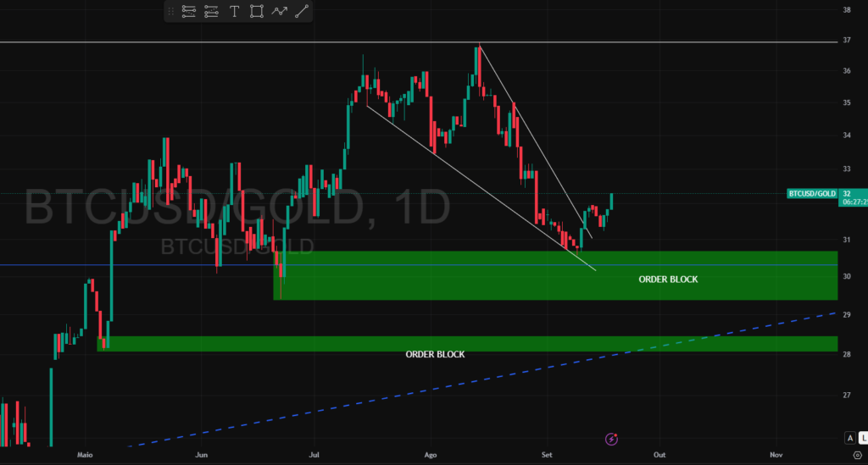Open chart settings hexagon icon

[857, 456]
